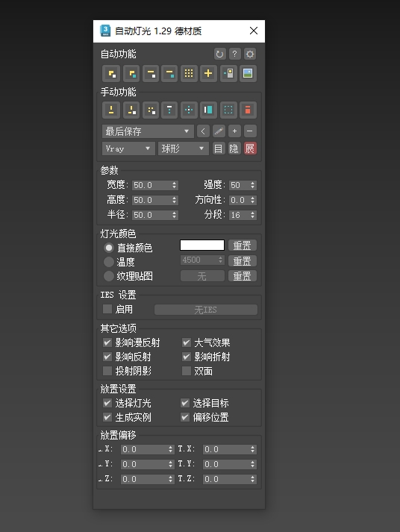Image resolution: width=400 pixels, height=532 pixels.
Task: Click the 宽度 value input field
Action: click(x=154, y=185)
